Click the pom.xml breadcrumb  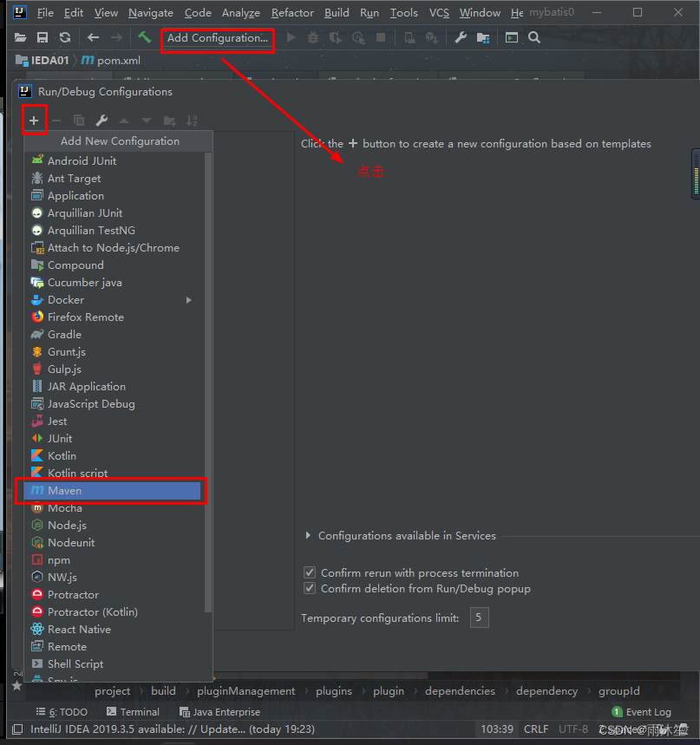(x=111, y=61)
